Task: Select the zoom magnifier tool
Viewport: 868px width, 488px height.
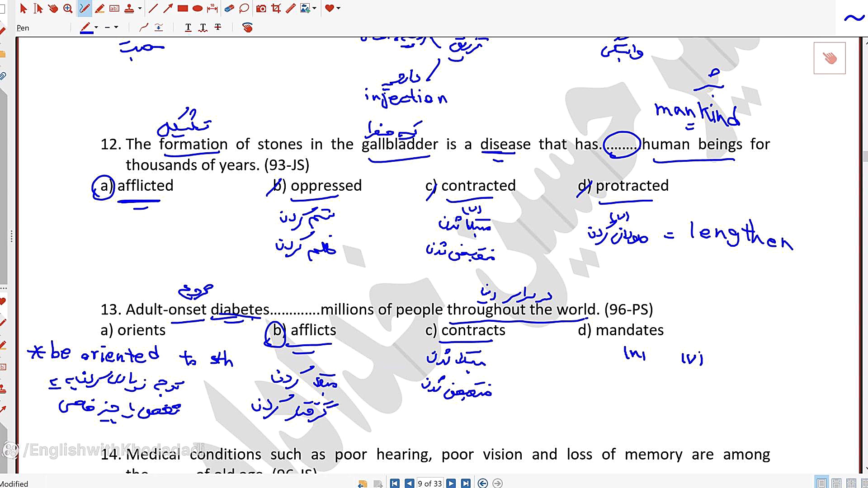Action: pyautogui.click(x=68, y=8)
